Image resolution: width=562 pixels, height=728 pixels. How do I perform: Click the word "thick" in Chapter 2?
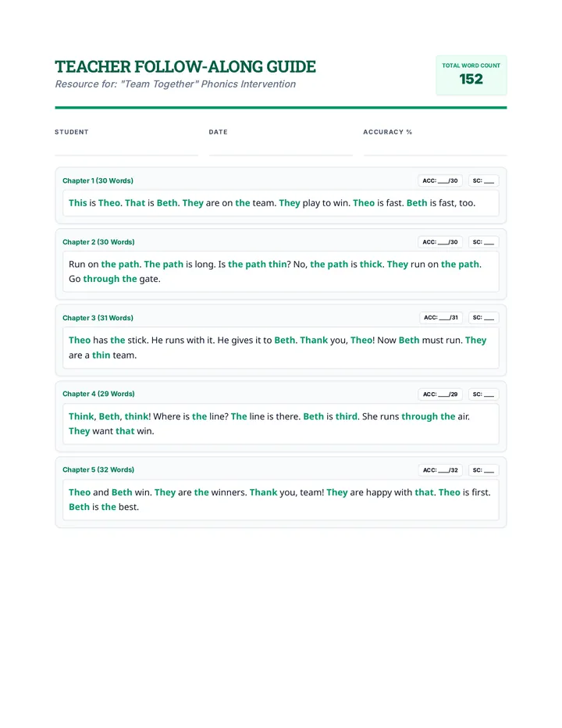[371, 264]
